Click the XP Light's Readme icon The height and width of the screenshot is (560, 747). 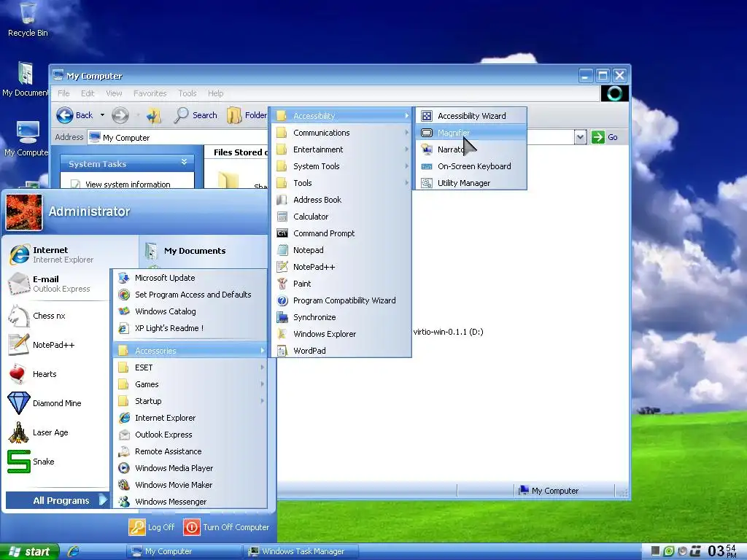[x=124, y=328]
